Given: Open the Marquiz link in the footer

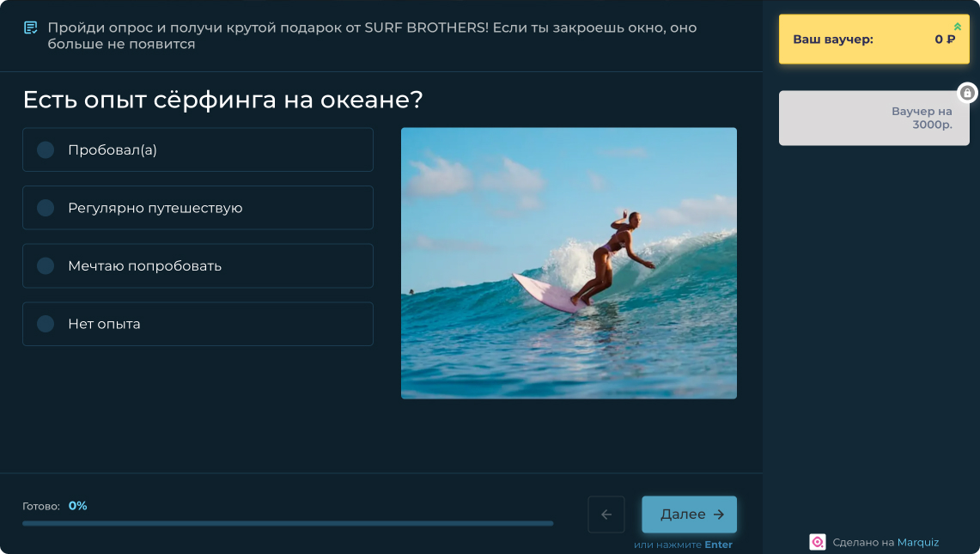Looking at the screenshot, I should [917, 542].
